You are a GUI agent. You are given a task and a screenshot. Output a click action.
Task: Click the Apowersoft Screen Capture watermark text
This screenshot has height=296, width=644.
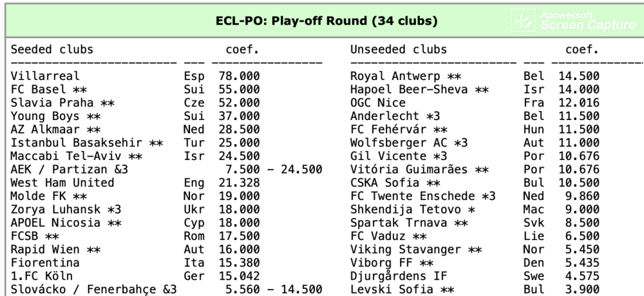coord(587,20)
